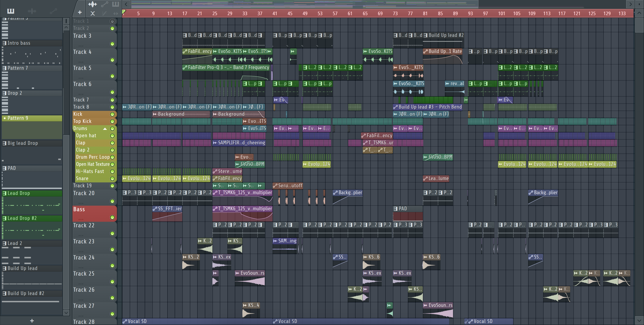Click the playlist vertical scrollbar thumb

point(639,25)
